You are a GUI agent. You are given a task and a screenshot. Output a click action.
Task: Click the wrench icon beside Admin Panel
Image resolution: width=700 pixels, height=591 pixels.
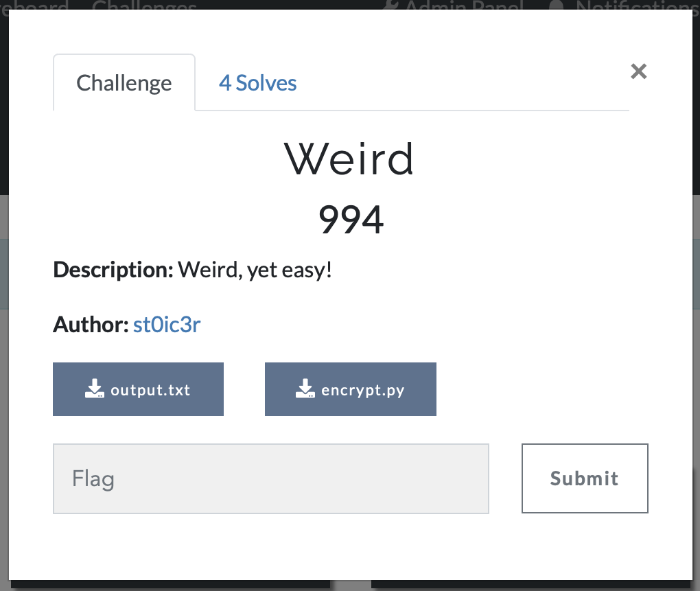(391, 5)
